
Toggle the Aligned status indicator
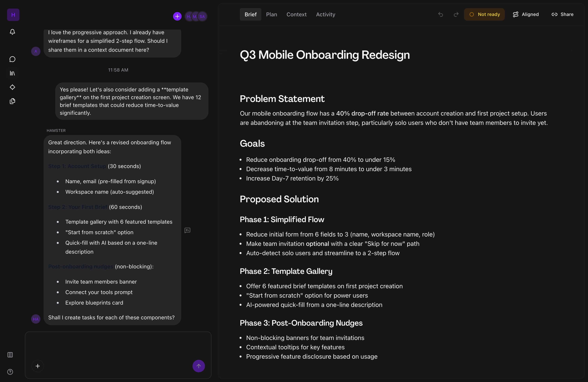[526, 14]
